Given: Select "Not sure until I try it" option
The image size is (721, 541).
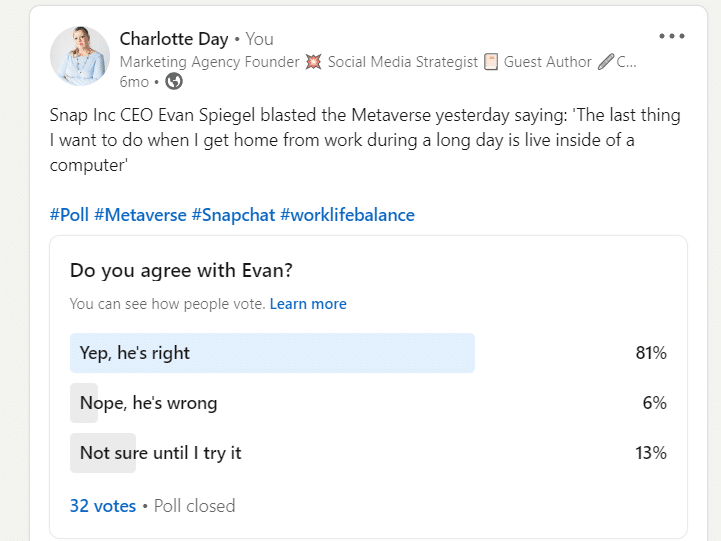Looking at the screenshot, I should pos(161,453).
